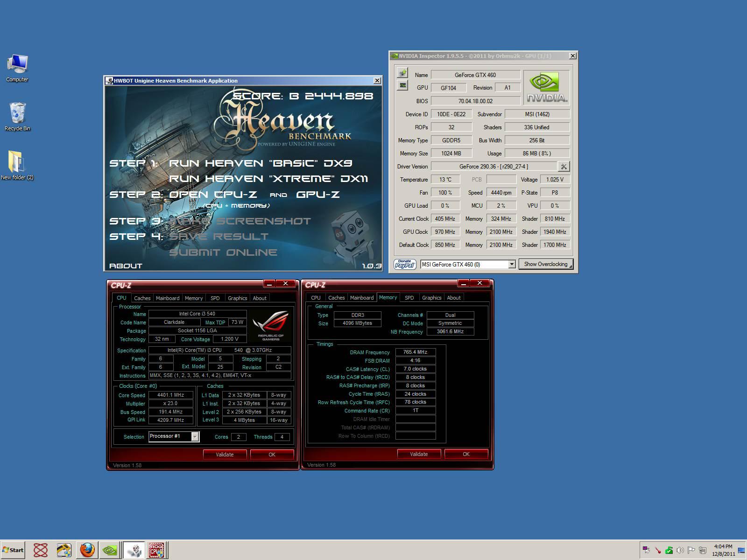Click GPU-Z in Heaven step 2
747x560 pixels.
point(318,195)
